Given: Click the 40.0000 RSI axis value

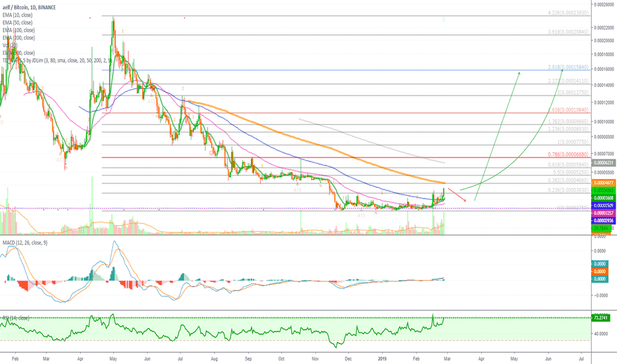Looking at the screenshot, I should tap(602, 334).
